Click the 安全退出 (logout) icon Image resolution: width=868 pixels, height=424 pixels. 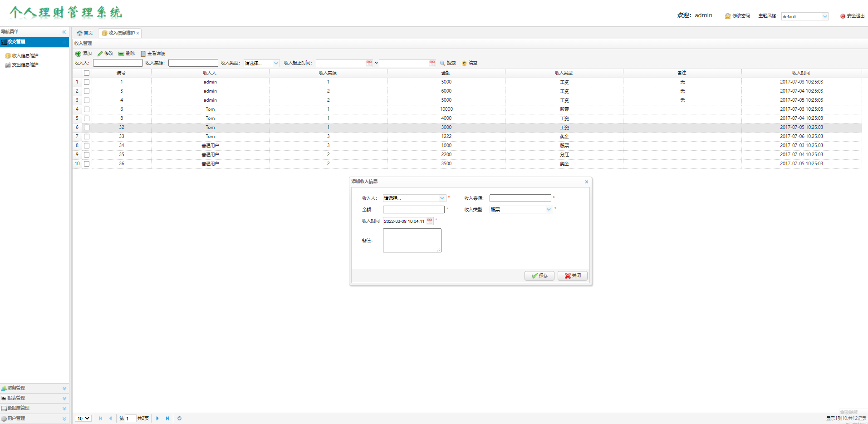pos(843,16)
